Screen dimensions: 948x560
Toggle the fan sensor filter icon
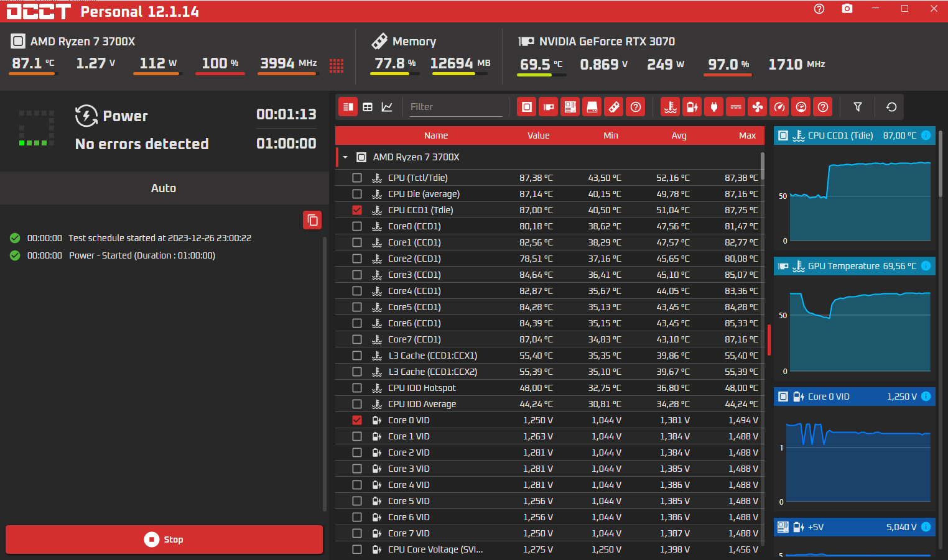pyautogui.click(x=758, y=107)
